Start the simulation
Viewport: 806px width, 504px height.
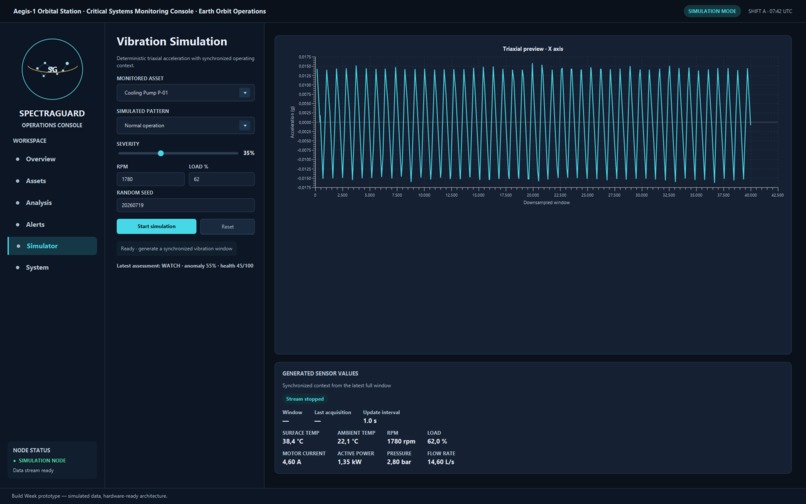pos(156,226)
